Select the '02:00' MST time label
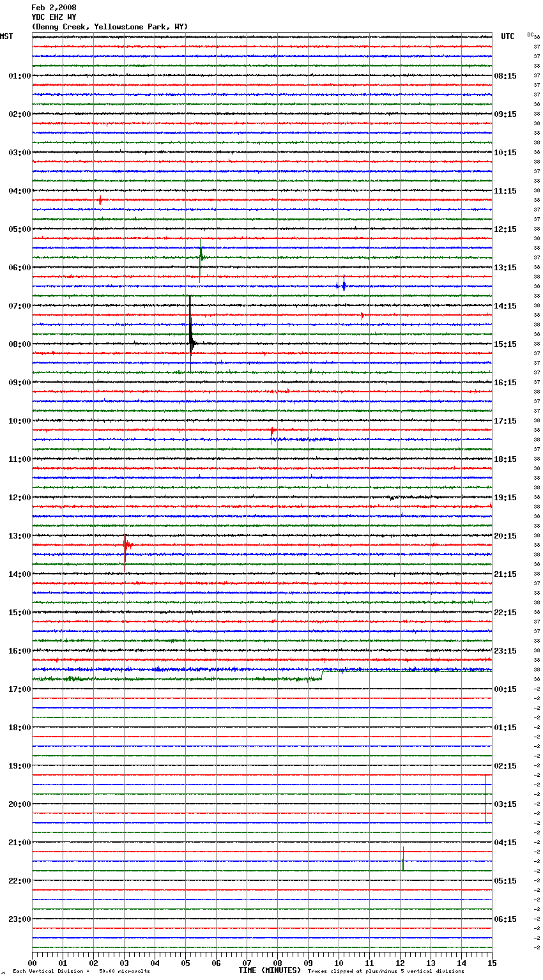 (20, 114)
